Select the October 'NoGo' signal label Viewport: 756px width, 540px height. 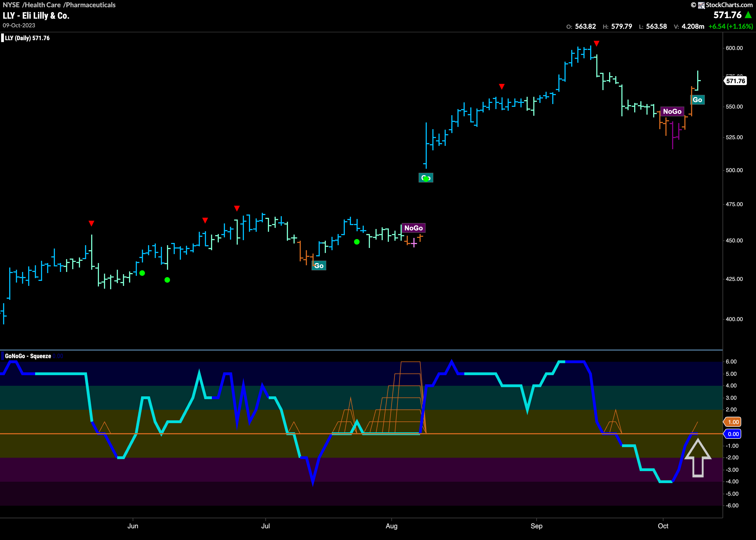click(672, 111)
